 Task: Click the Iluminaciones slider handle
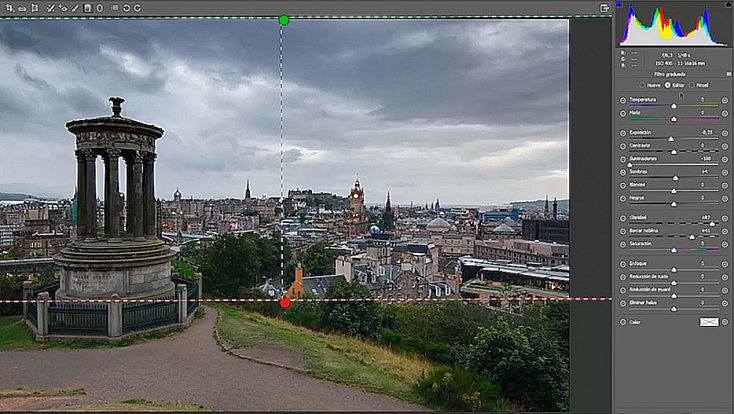pyautogui.click(x=630, y=165)
